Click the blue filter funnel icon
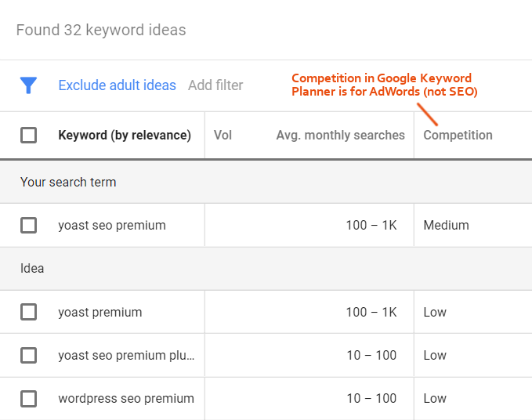This screenshot has height=420, width=532. click(x=29, y=85)
